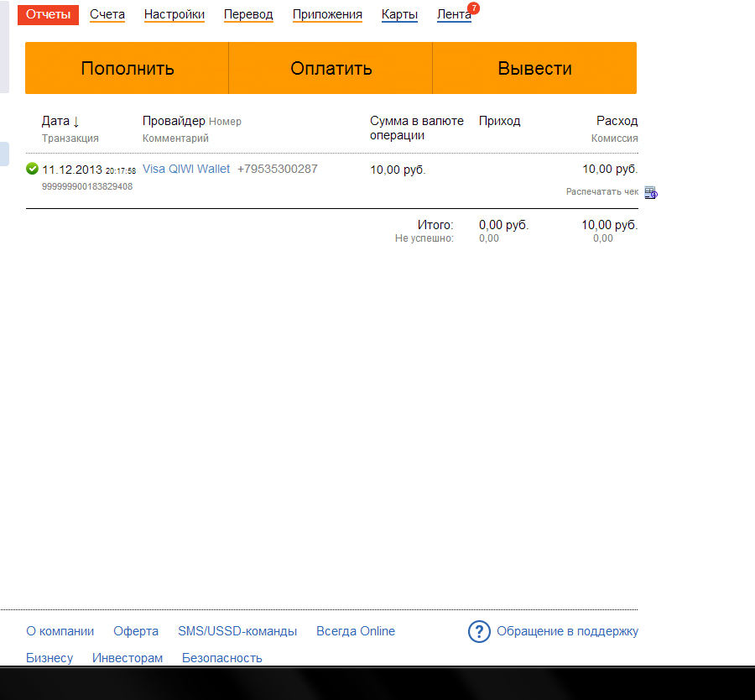Viewport: 755px width, 700px height.
Task: Click the Итого label
Action: 435,225
